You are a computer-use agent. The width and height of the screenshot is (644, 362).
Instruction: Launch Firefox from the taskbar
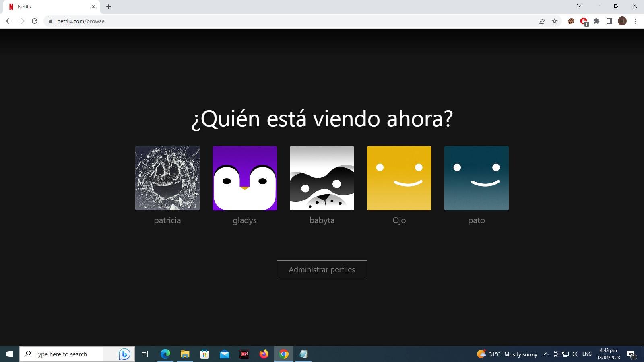pos(264,354)
